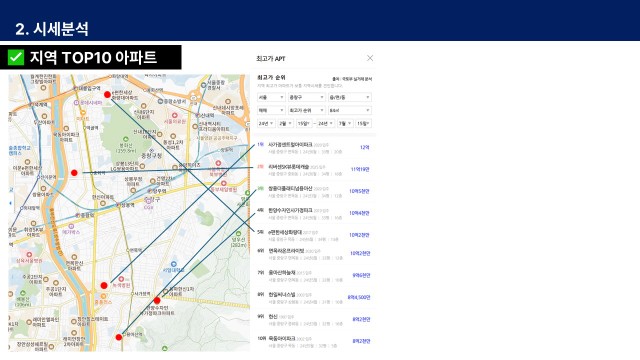Open the end day 15일 dropdown
This screenshot has width=640, height=360.
(x=363, y=123)
